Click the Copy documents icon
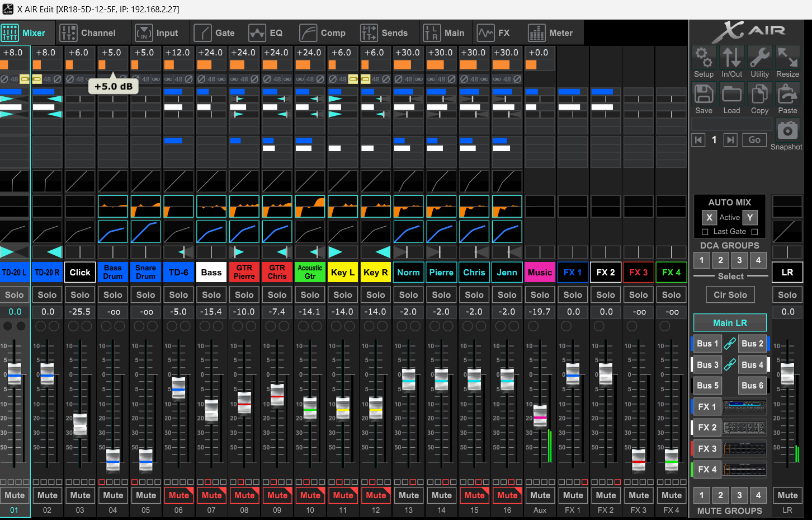Viewport: 812px width, 520px height. 759,94
